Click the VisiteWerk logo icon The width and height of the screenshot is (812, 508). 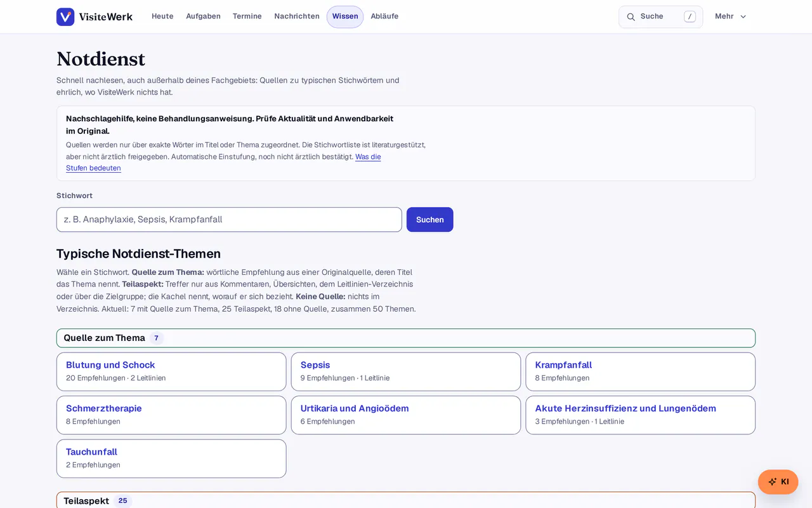tap(65, 17)
